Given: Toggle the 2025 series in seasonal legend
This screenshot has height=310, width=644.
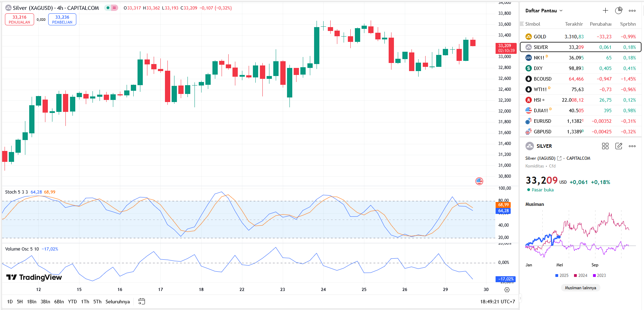Looking at the screenshot, I should coord(562,276).
